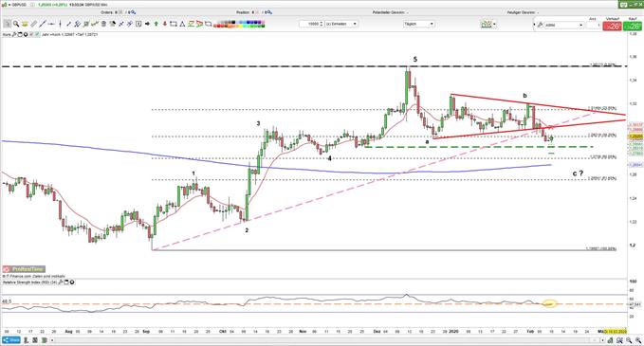The height and width of the screenshot is (346, 644).
Task: Click the Relative Strength Index label
Action: click(29, 282)
